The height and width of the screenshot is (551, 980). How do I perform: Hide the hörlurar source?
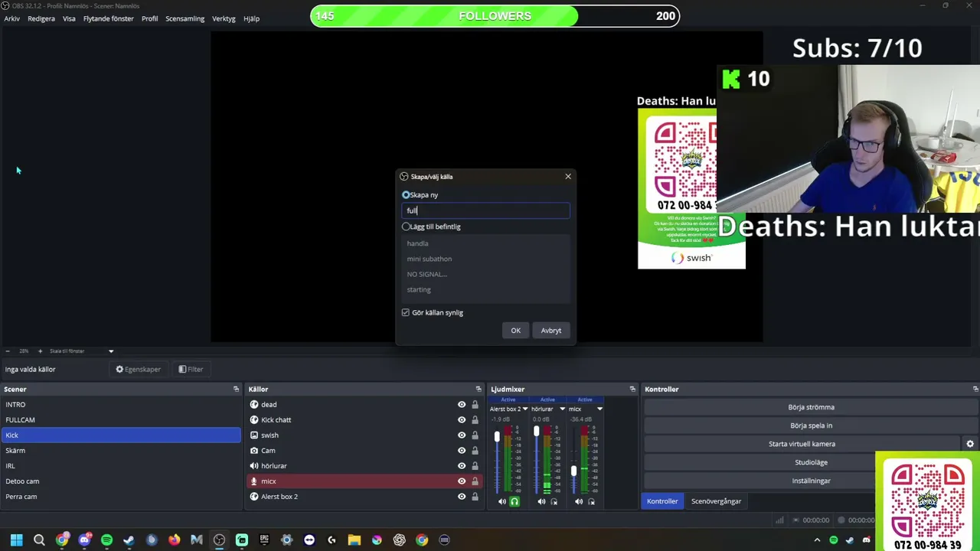pyautogui.click(x=462, y=466)
